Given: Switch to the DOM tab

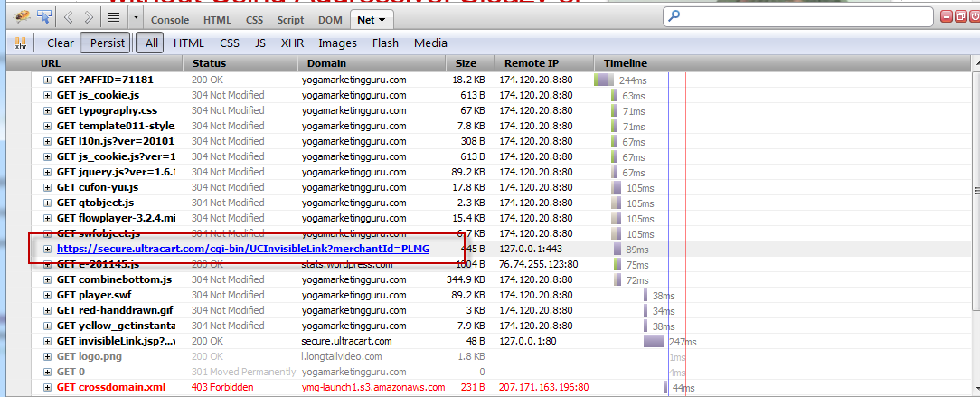Looking at the screenshot, I should (x=330, y=20).
